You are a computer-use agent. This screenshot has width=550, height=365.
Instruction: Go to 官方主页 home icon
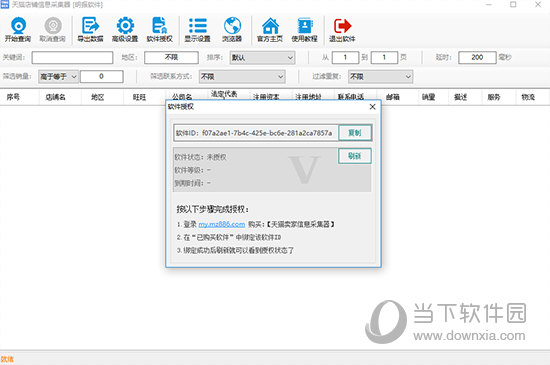[270, 29]
